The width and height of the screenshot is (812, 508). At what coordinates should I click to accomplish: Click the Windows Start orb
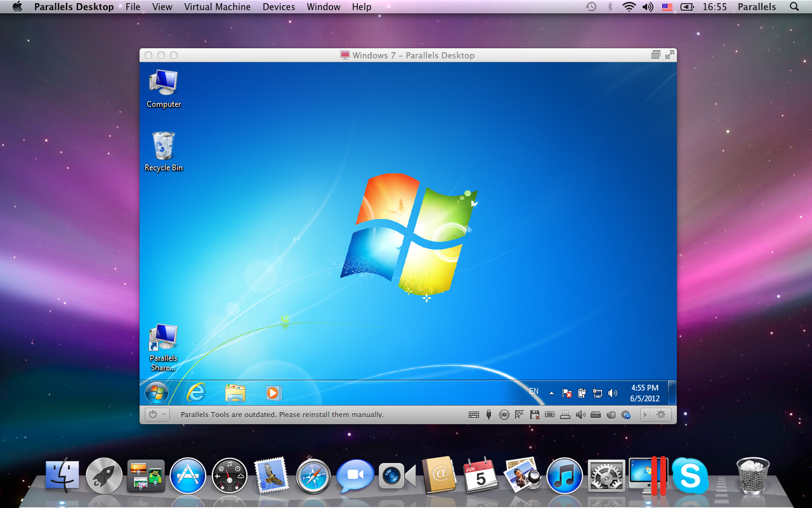(x=156, y=392)
